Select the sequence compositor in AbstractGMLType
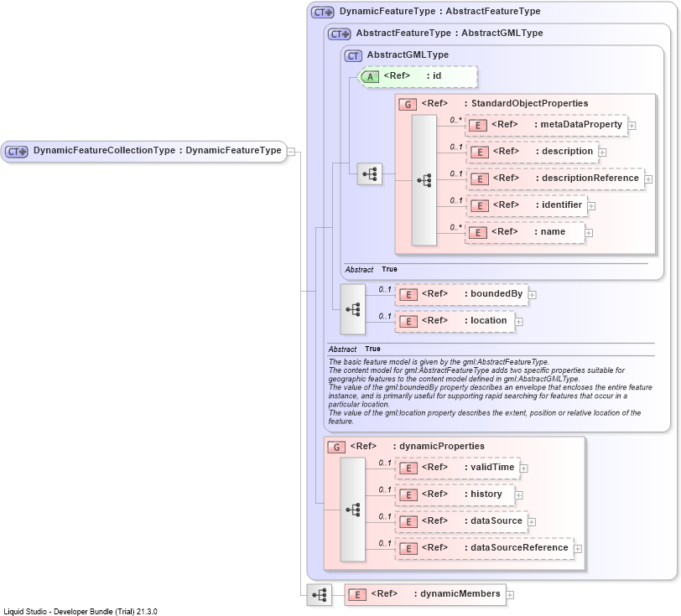 [x=370, y=174]
